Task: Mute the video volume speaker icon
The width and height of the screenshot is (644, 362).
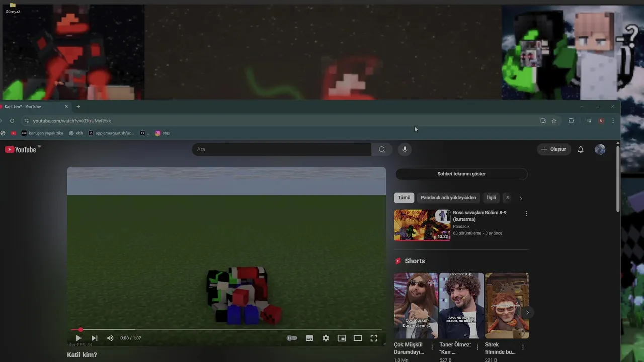Action: tap(110, 338)
